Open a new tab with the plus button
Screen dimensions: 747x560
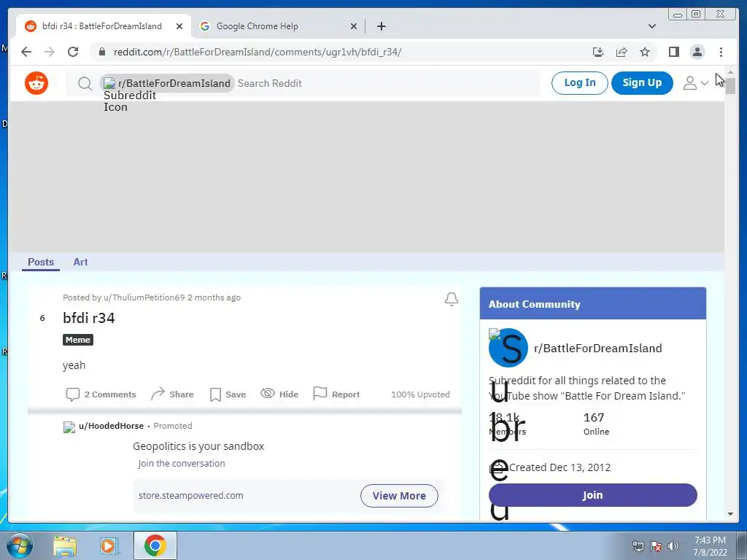click(381, 26)
